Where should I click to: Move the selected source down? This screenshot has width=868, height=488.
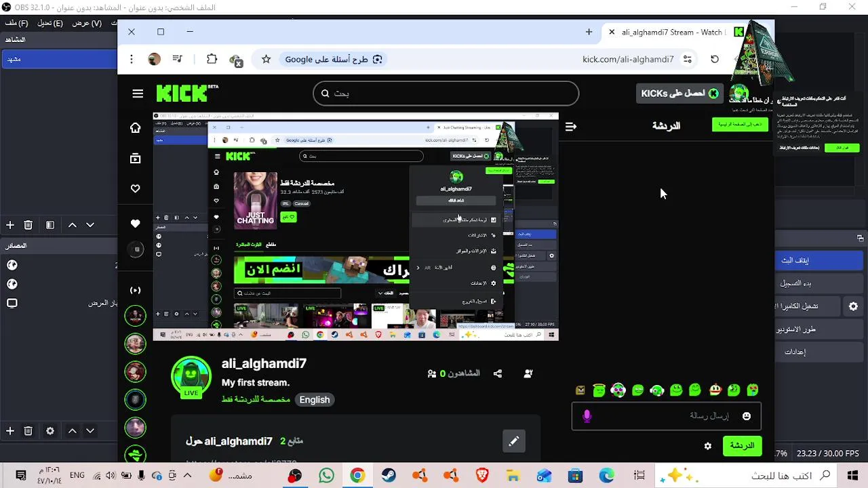90,430
